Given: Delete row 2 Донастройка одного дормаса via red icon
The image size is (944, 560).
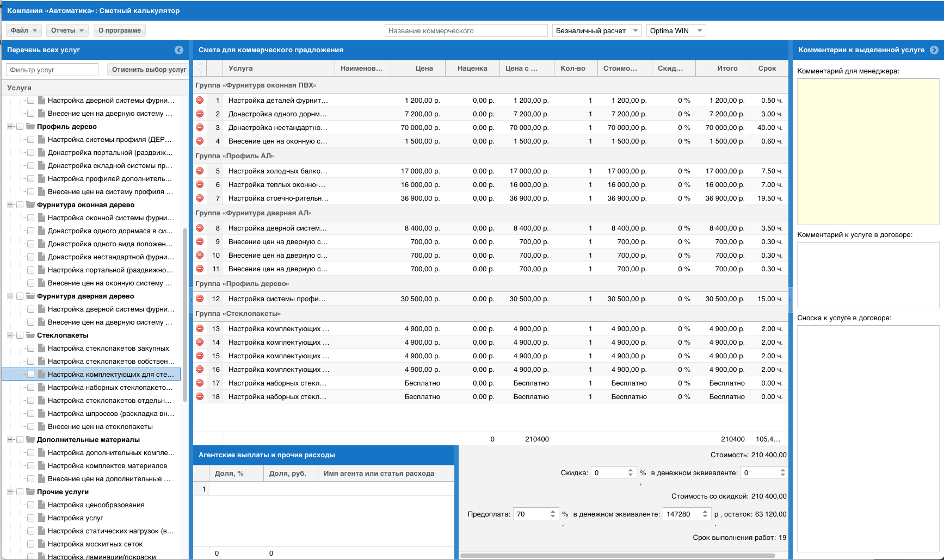Looking at the screenshot, I should [200, 114].
